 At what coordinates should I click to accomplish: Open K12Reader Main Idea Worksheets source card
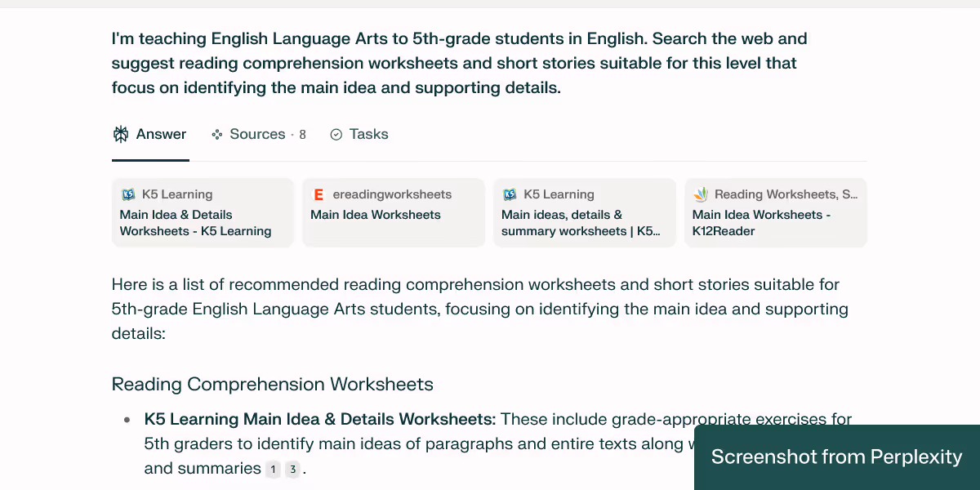point(776,212)
